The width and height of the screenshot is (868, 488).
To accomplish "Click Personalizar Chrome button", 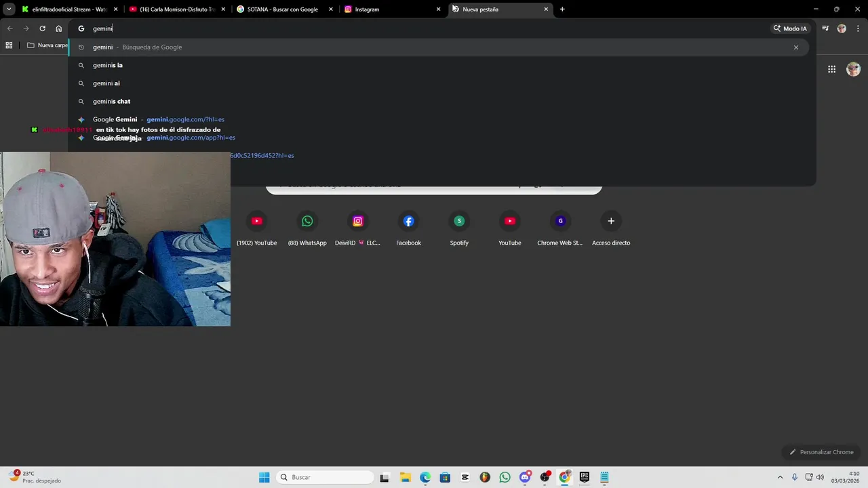I will [821, 452].
